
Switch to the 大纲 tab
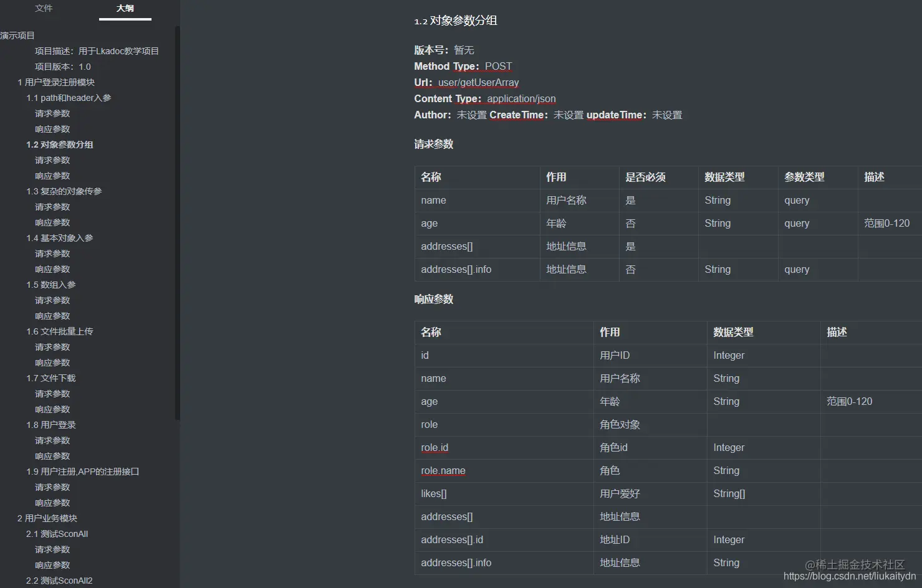point(124,8)
